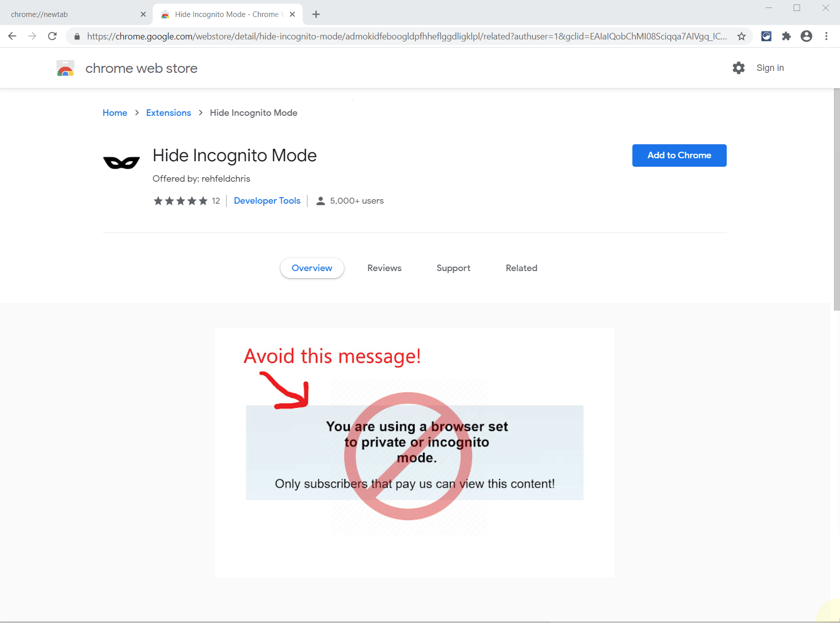Bookmark this page with the star icon
The height and width of the screenshot is (623, 840).
click(x=742, y=36)
